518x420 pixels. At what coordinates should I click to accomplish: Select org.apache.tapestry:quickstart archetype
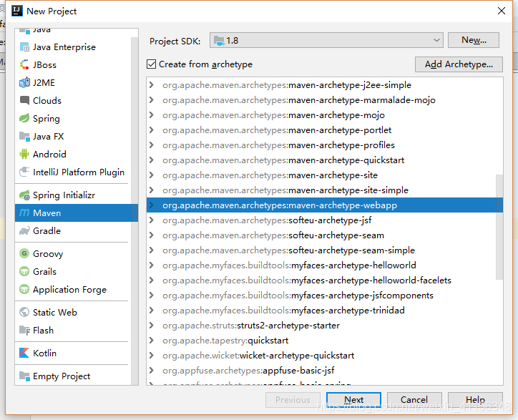pyautogui.click(x=325, y=341)
